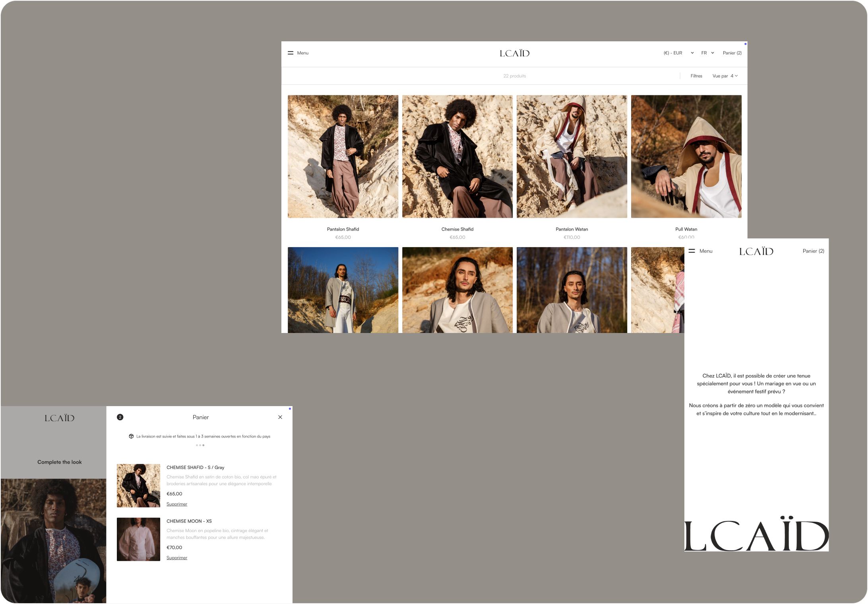The image size is (868, 604).
Task: Click the Pantalon Watan product title
Action: 572,229
